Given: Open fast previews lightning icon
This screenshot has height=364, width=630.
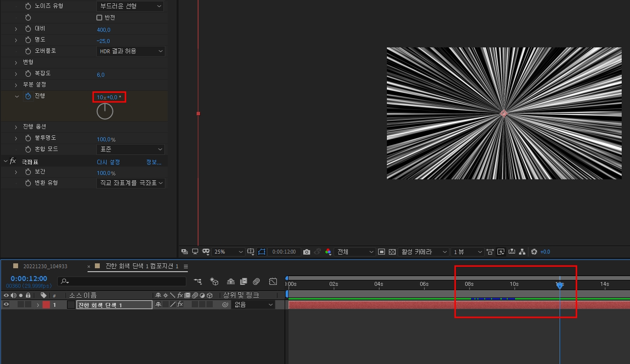Looking at the screenshot, I should tap(501, 252).
